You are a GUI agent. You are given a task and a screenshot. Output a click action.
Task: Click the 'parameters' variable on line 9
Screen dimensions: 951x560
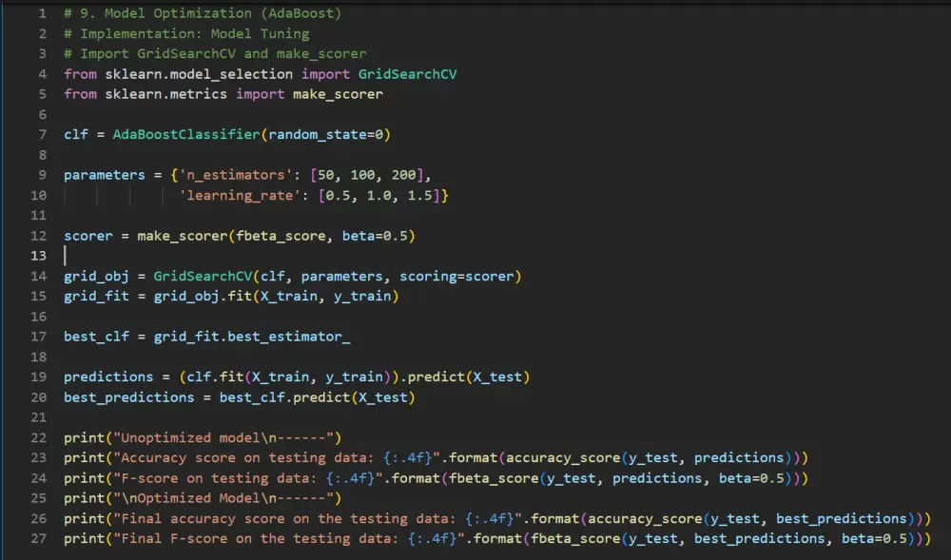(x=105, y=175)
